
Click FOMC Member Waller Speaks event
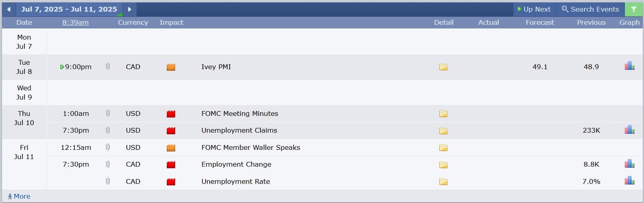(x=251, y=147)
